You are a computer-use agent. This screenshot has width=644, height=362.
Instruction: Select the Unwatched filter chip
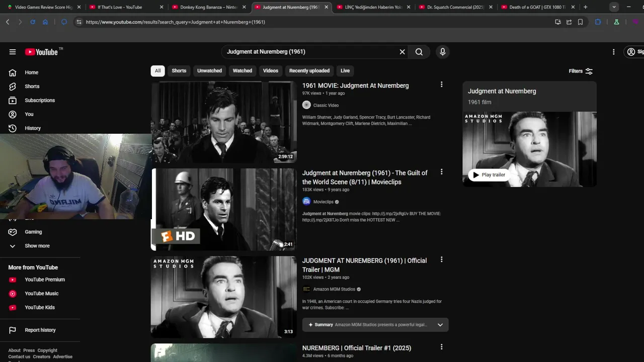(x=209, y=71)
